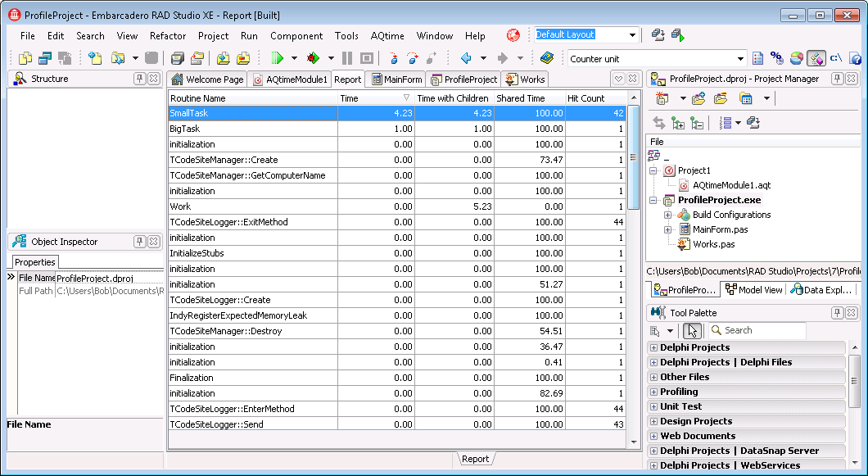Click the AQtime c:\ path icon
868x476 pixels.
point(836,58)
